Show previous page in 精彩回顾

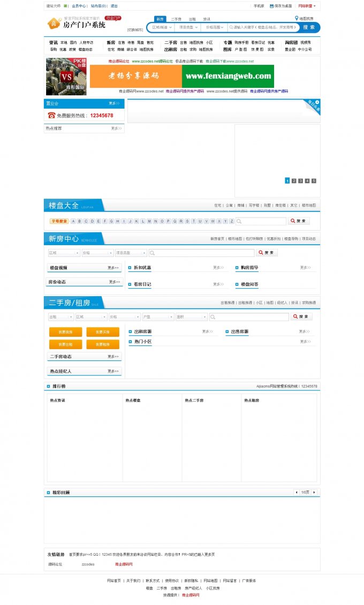coord(296,493)
